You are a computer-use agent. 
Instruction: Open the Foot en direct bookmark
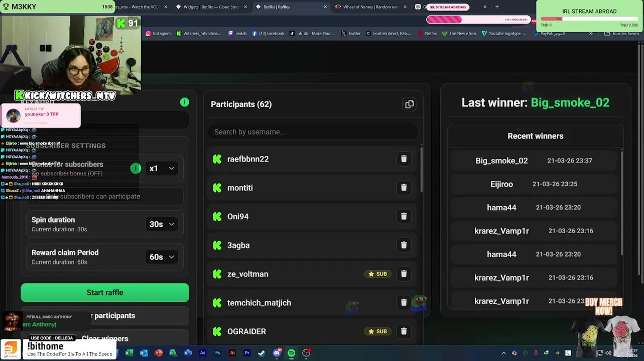tap(389, 34)
